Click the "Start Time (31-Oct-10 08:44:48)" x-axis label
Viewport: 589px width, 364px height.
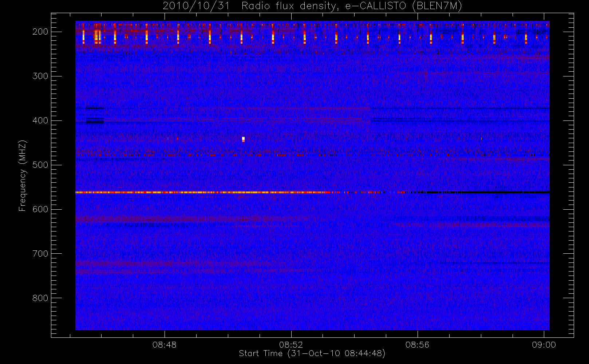point(312,353)
